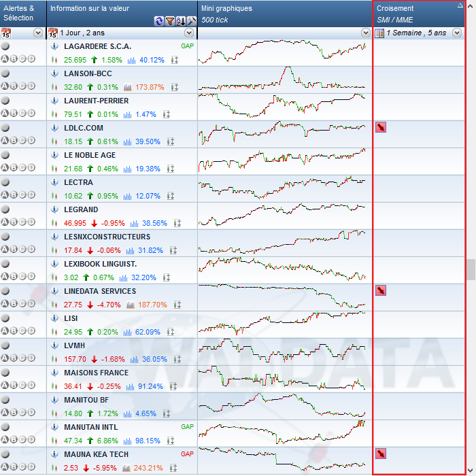476x476 pixels.
Task: Select Information sur la valeur column header
Action: point(122,14)
